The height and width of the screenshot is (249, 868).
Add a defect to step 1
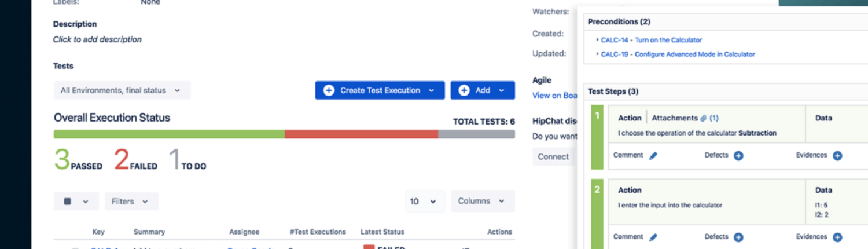pyautogui.click(x=738, y=156)
